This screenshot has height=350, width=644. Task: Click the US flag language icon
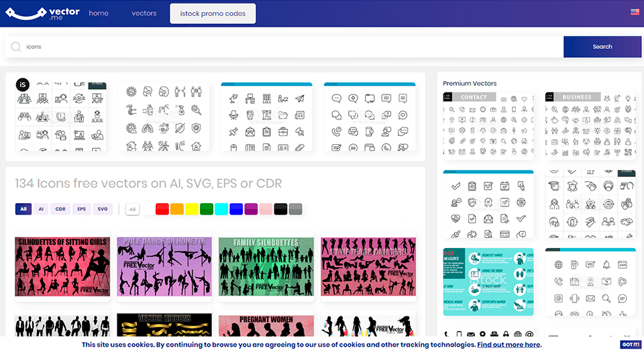pyautogui.click(x=634, y=12)
